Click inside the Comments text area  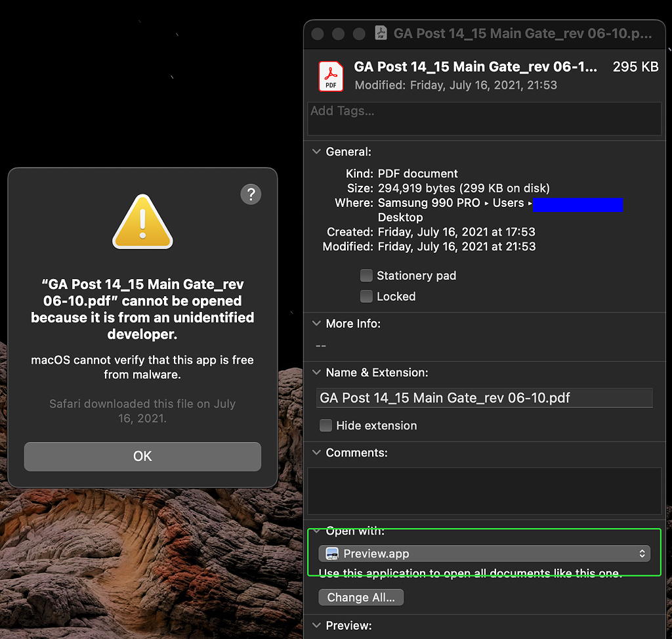click(484, 491)
